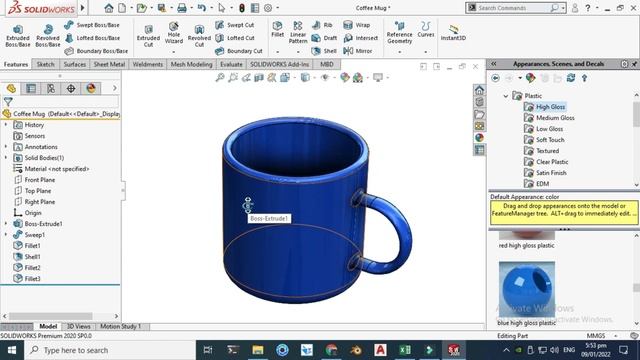This screenshot has height=360, width=640.
Task: Expand the History tree item
Action: tap(6, 125)
